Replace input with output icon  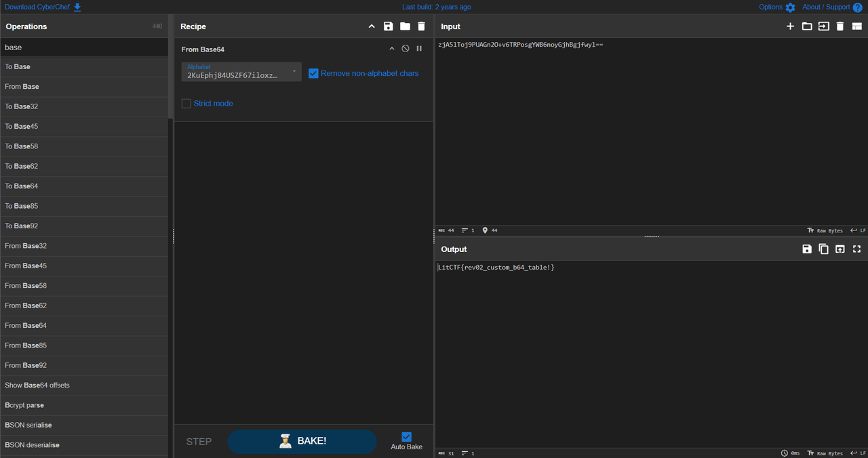[x=840, y=249]
